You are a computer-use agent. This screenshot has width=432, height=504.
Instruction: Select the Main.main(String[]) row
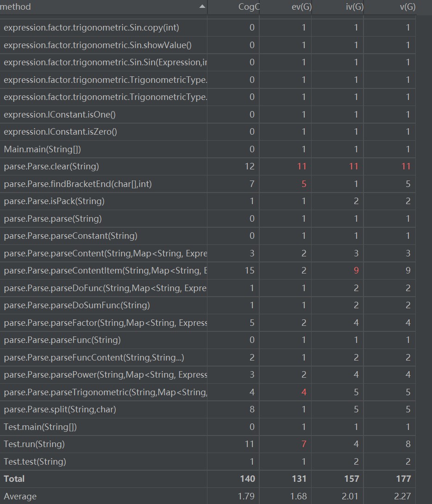tap(208, 149)
